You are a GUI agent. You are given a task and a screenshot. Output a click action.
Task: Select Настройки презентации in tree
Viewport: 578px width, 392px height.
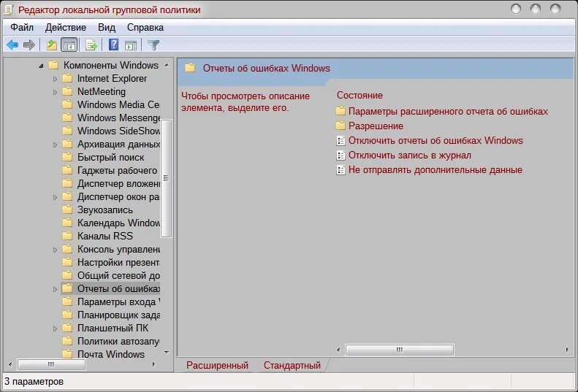coord(118,263)
